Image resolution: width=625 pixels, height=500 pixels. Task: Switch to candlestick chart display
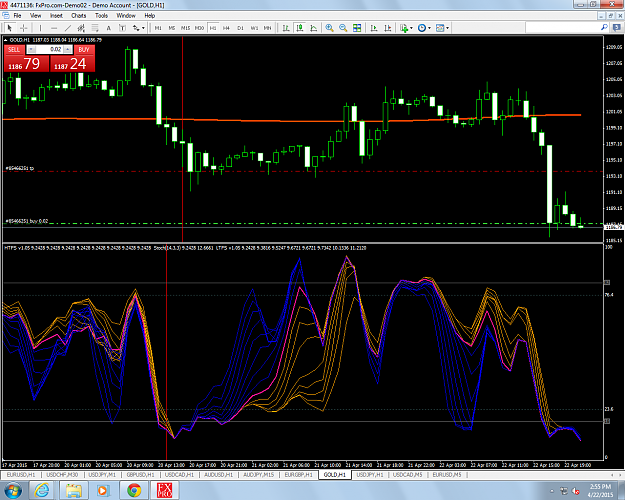pos(300,28)
